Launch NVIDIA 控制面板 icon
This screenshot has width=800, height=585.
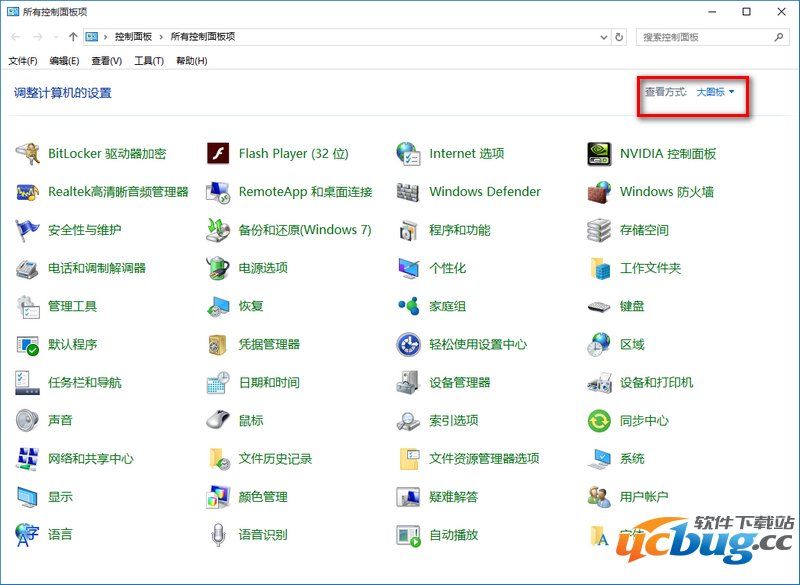point(599,154)
